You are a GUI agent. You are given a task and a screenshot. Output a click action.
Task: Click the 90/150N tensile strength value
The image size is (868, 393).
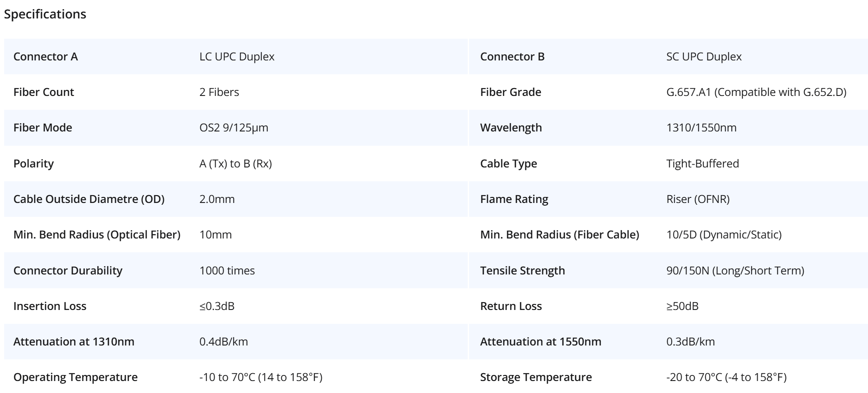(x=735, y=271)
